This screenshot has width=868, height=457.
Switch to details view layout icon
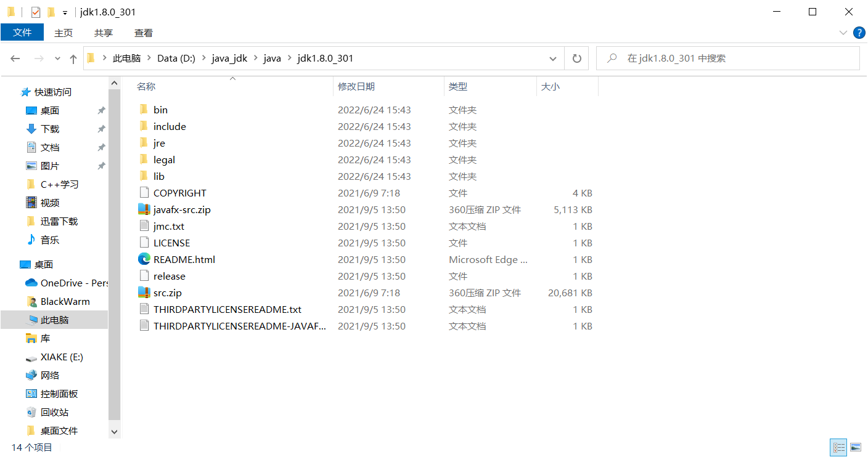tap(838, 447)
